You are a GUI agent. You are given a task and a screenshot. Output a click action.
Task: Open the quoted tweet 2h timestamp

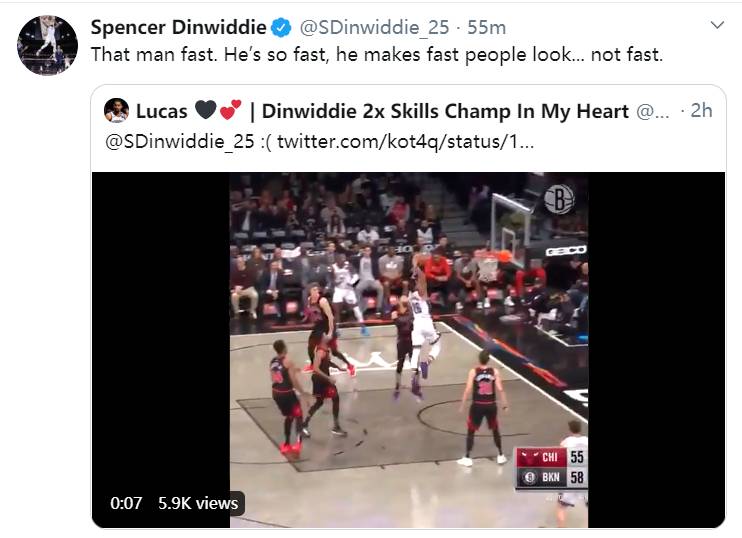coord(701,111)
